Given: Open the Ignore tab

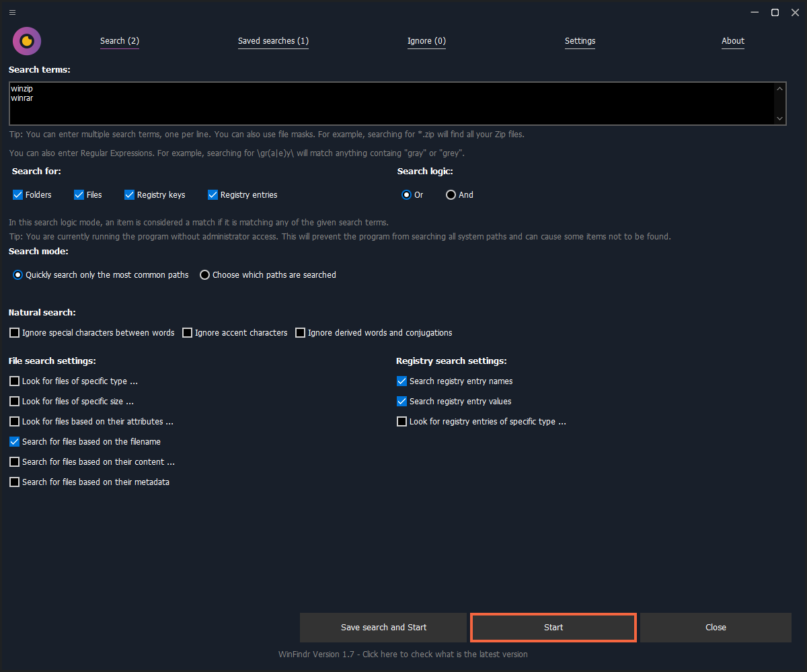Looking at the screenshot, I should pyautogui.click(x=426, y=41).
